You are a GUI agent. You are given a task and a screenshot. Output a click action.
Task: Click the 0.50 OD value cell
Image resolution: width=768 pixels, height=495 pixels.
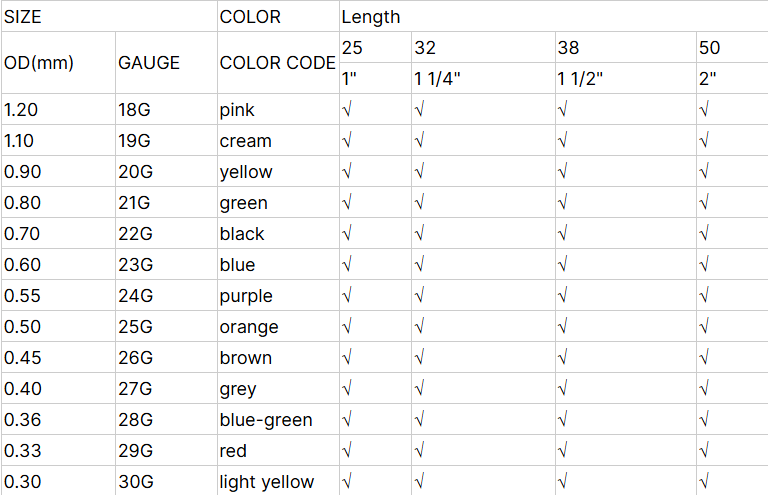pyautogui.click(x=23, y=327)
